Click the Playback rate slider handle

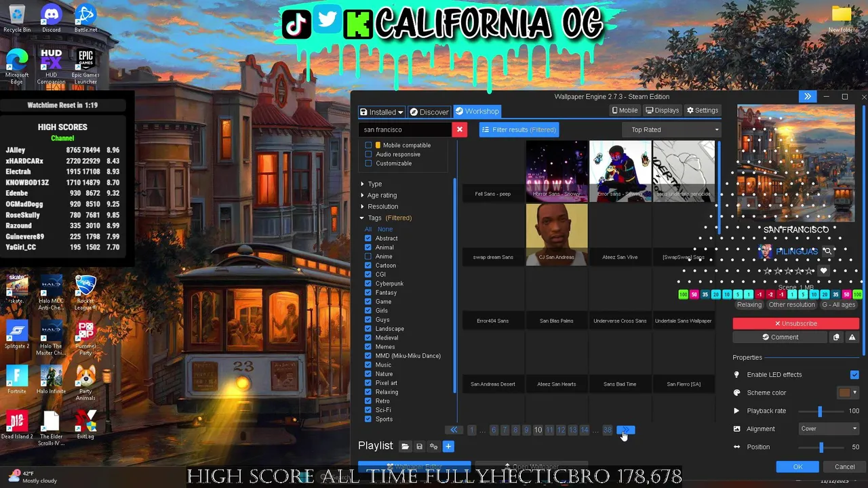pos(820,411)
